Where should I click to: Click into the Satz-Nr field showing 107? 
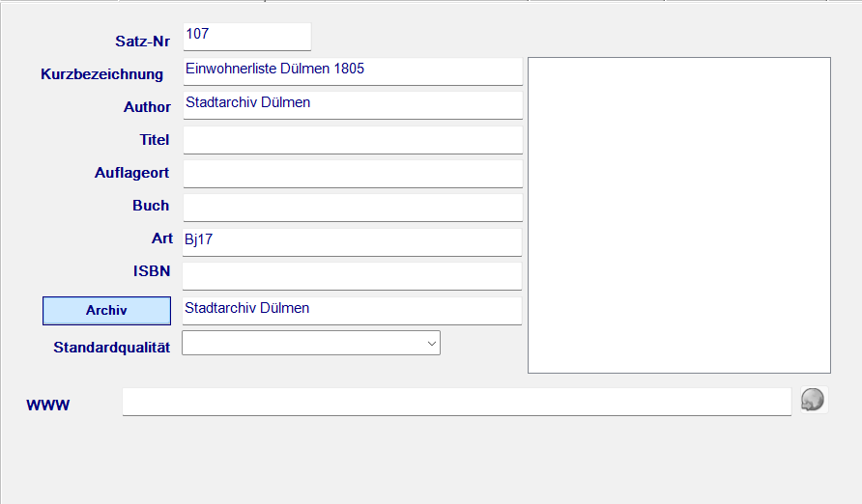tap(246, 36)
